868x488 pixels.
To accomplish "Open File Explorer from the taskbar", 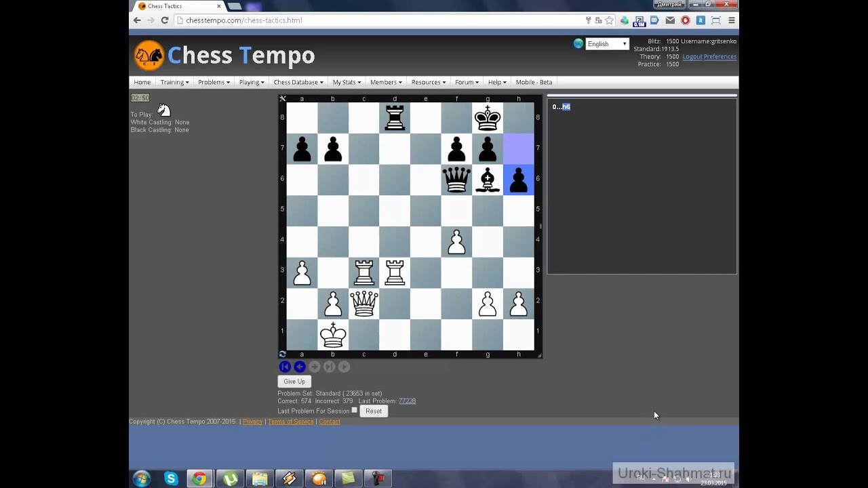I will coord(260,479).
